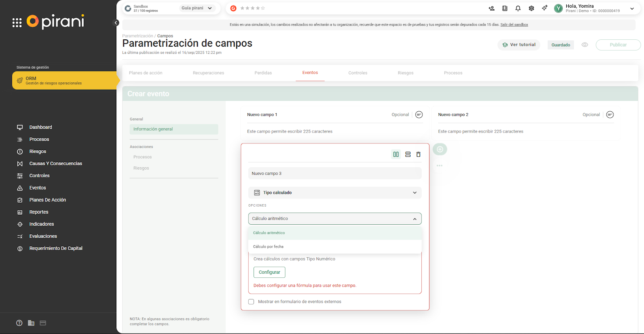The image size is (644, 334).
Task: Select single-row layout icon
Action: coord(408,154)
